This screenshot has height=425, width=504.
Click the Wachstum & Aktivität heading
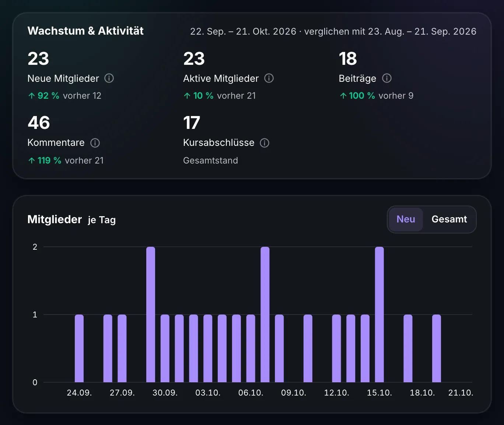(85, 31)
